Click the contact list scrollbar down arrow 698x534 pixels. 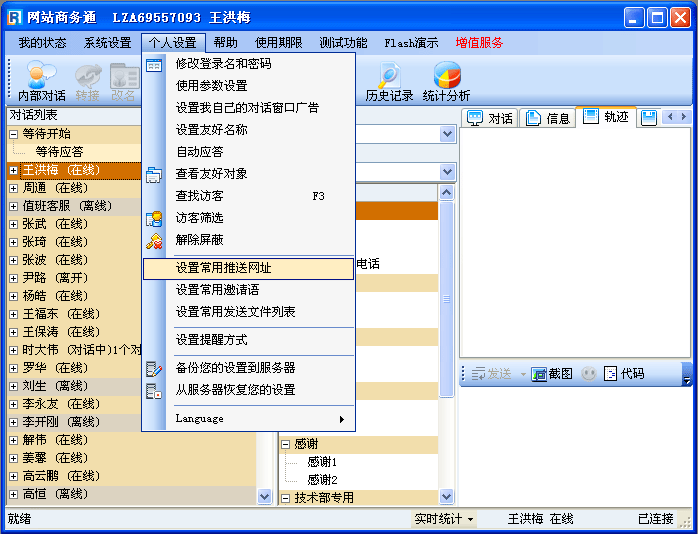264,495
